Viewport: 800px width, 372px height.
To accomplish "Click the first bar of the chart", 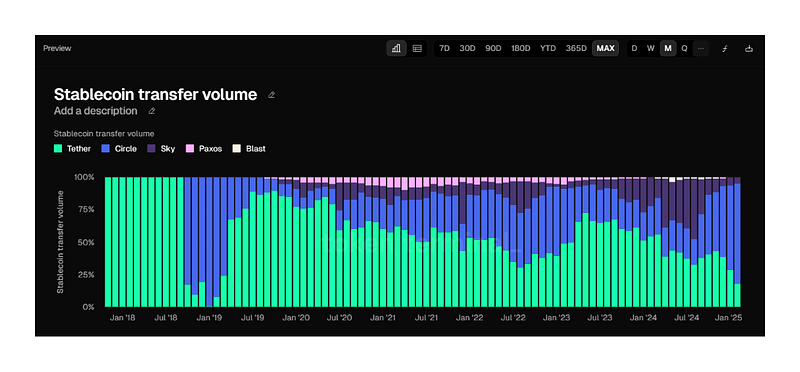I will pos(108,242).
